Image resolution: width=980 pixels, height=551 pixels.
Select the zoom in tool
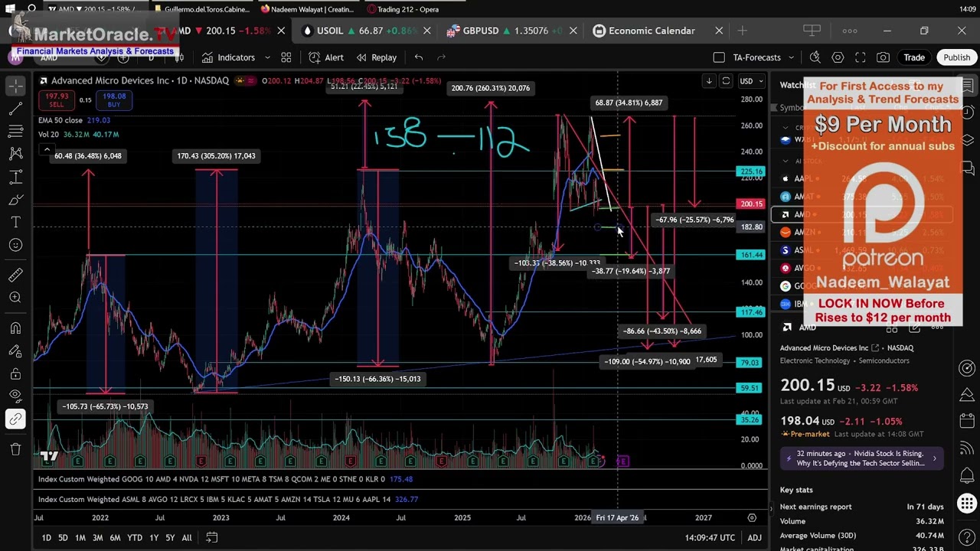(15, 298)
